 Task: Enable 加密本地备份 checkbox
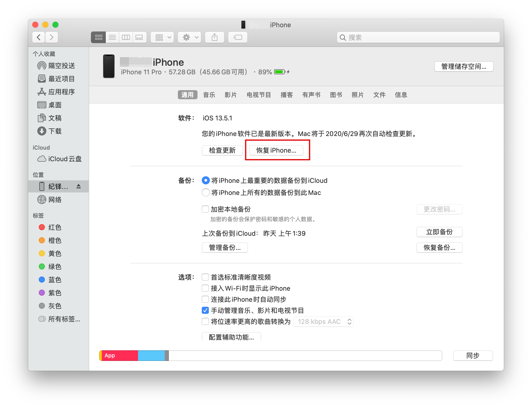click(205, 209)
